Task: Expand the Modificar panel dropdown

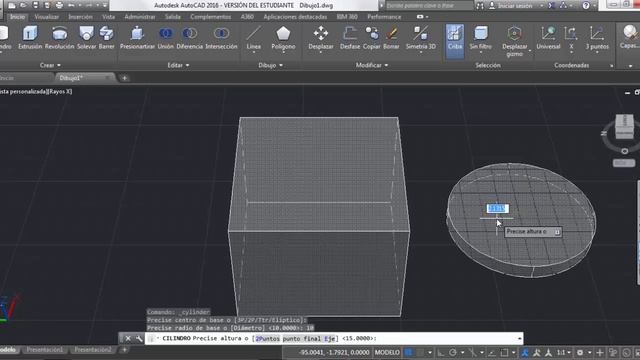Action: (x=372, y=65)
